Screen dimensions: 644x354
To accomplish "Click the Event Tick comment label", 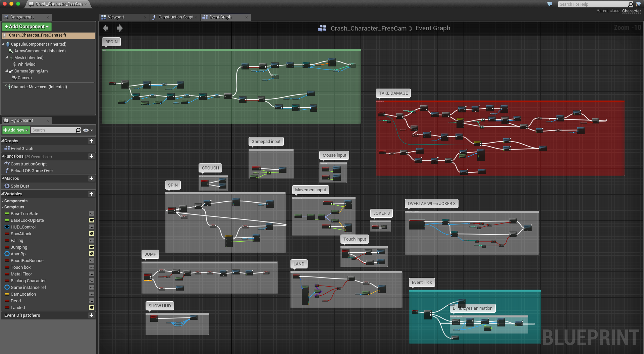I will 422,283.
